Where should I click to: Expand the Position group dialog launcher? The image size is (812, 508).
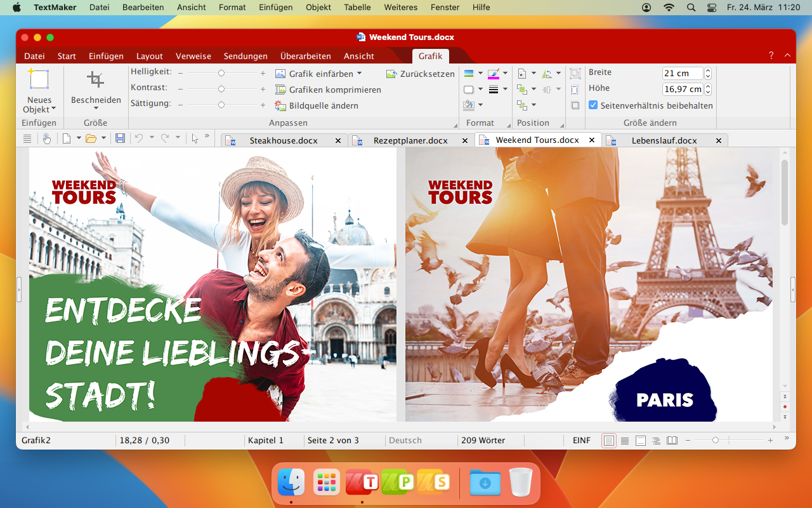coord(563,125)
